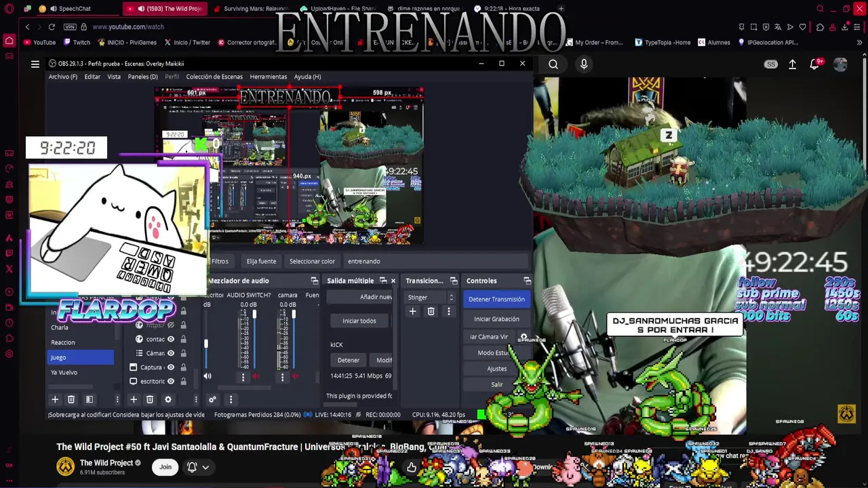Image resolution: width=868 pixels, height=488 pixels.
Task: Toggle visibility of contac source
Action: pos(171,339)
